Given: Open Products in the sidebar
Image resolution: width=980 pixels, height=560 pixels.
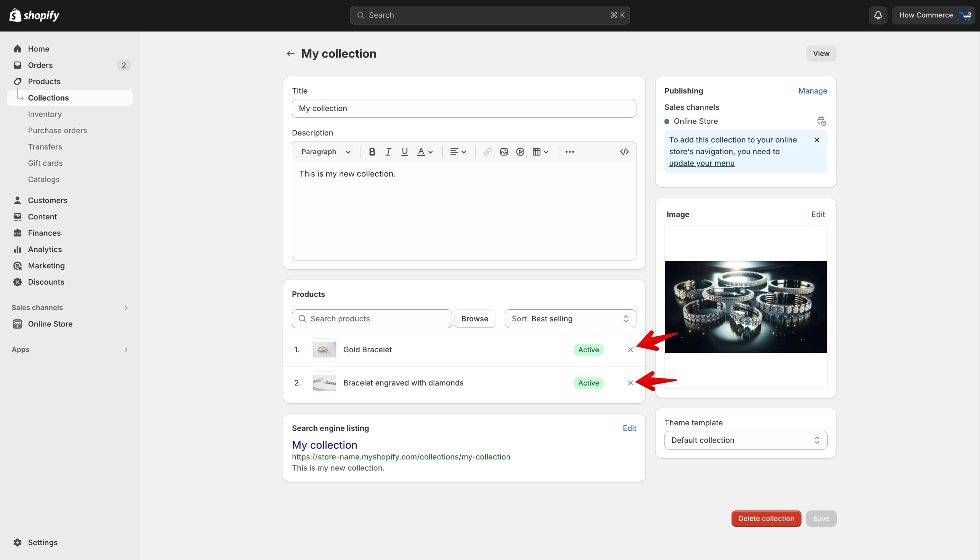Looking at the screenshot, I should click(x=70, y=82).
